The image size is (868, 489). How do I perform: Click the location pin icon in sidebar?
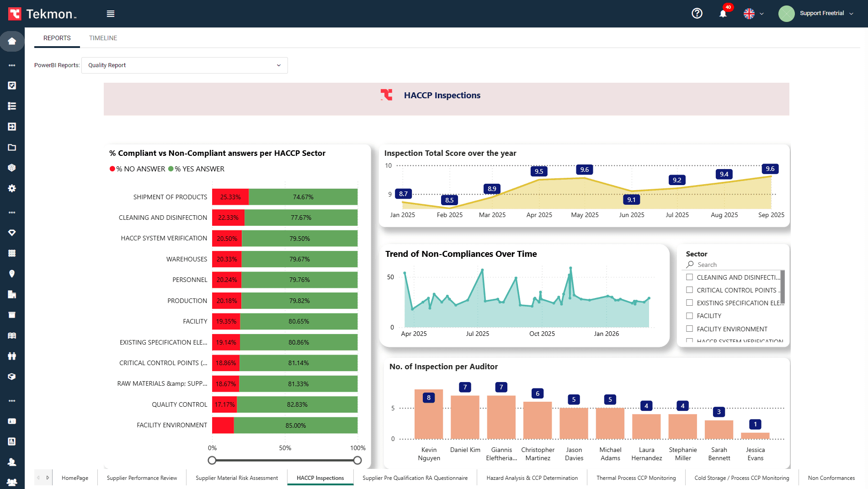click(12, 273)
